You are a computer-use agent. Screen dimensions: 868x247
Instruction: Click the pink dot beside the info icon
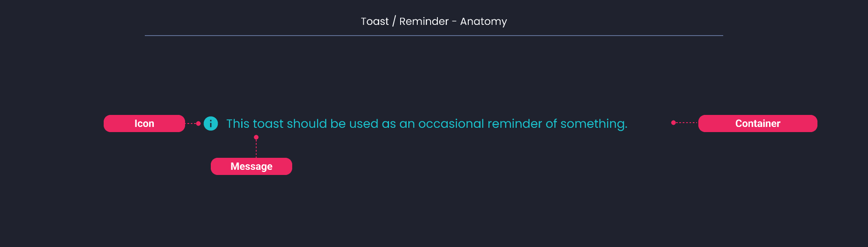pos(198,123)
